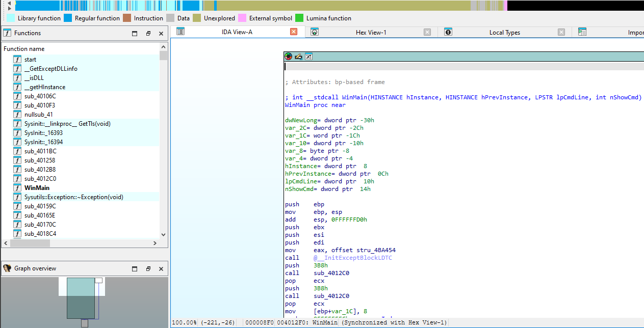
Task: Maximize the Functions panel
Action: (135, 34)
